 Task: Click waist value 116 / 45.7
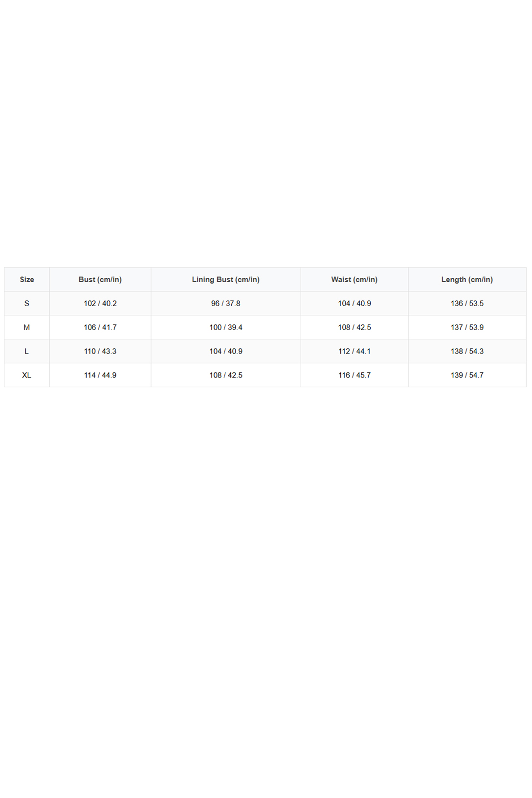(x=355, y=375)
